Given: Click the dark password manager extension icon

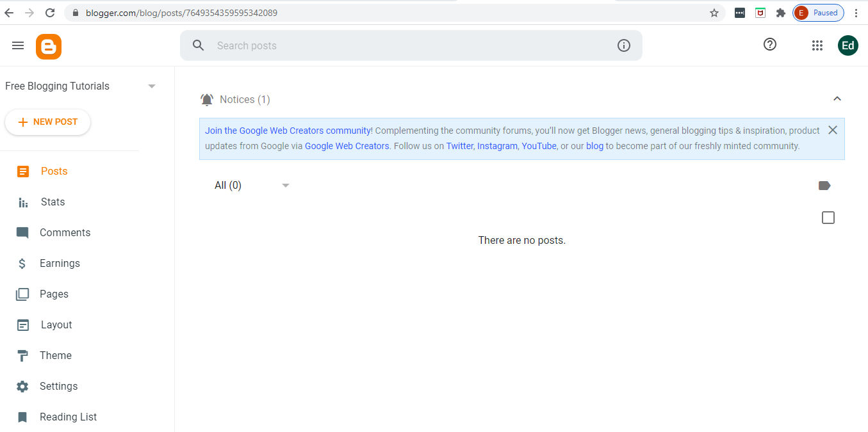Looking at the screenshot, I should click(x=740, y=13).
